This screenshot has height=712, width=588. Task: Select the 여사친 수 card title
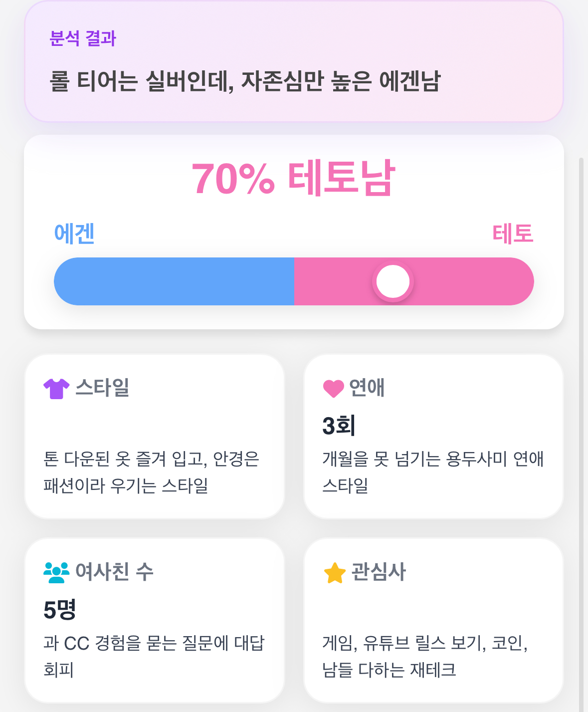114,571
